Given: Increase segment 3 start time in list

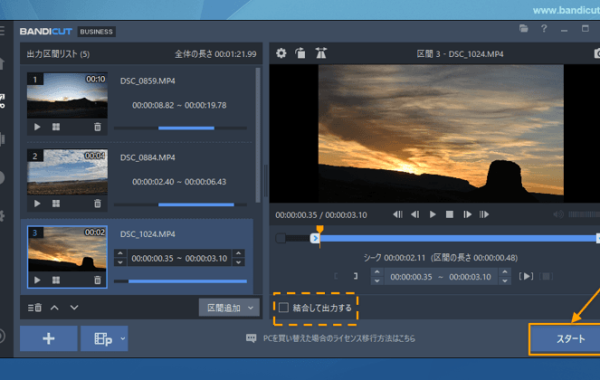Looking at the screenshot, I should 120,254.
